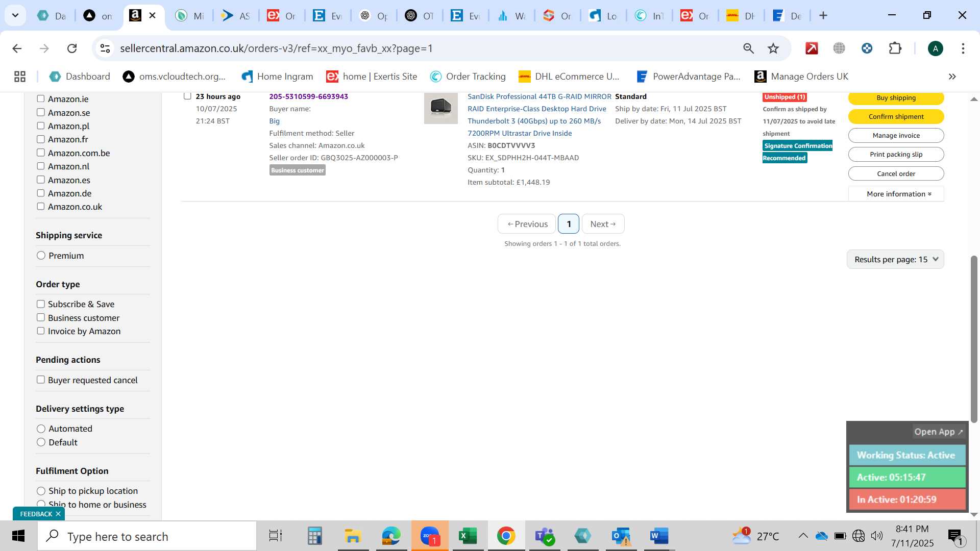Bookmark this page with the star icon

pos(773,48)
